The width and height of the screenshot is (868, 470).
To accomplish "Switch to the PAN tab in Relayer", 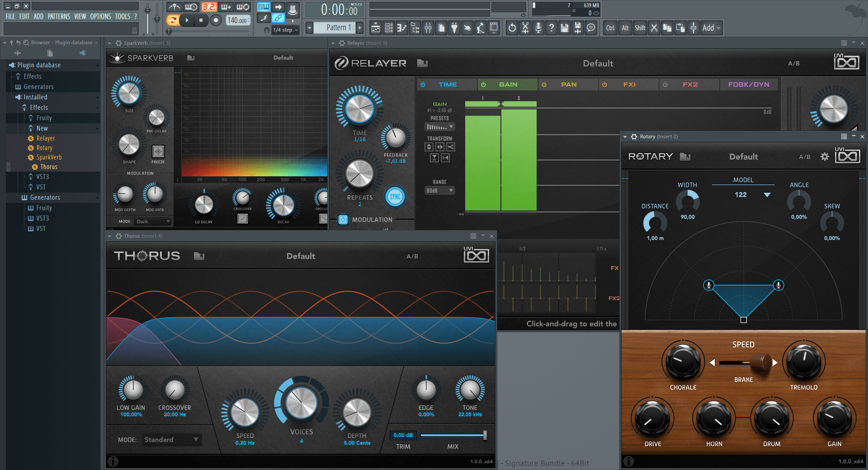I will 568,85.
